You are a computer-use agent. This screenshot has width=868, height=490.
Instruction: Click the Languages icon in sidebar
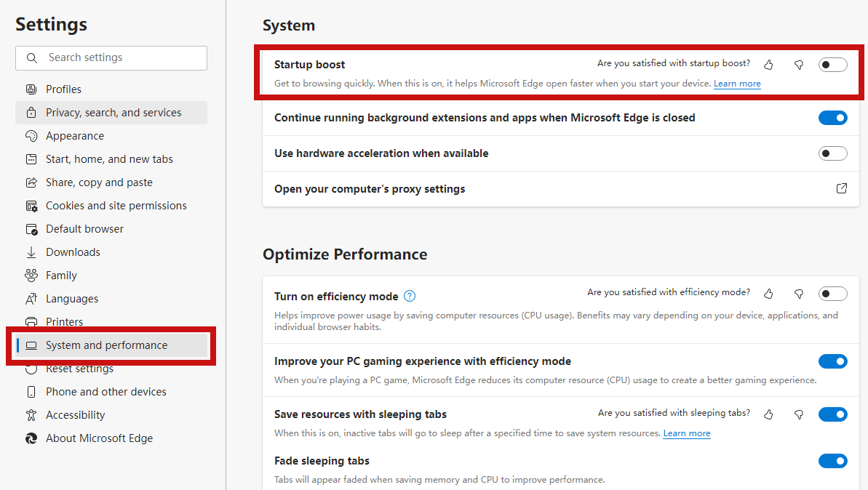(31, 299)
